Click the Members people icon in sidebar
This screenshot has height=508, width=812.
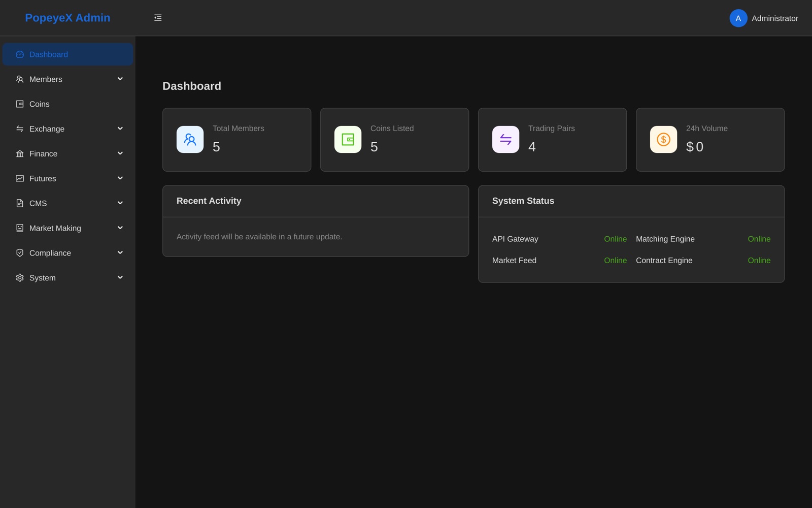click(20, 79)
